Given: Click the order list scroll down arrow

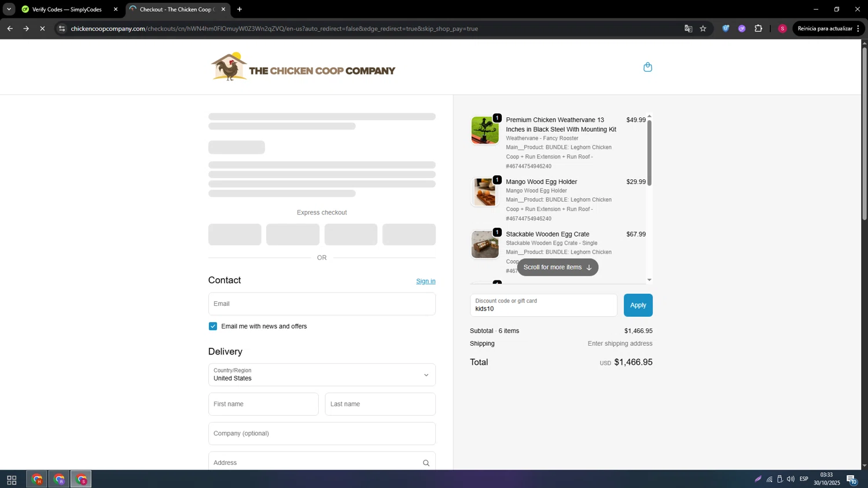Looking at the screenshot, I should tap(649, 280).
